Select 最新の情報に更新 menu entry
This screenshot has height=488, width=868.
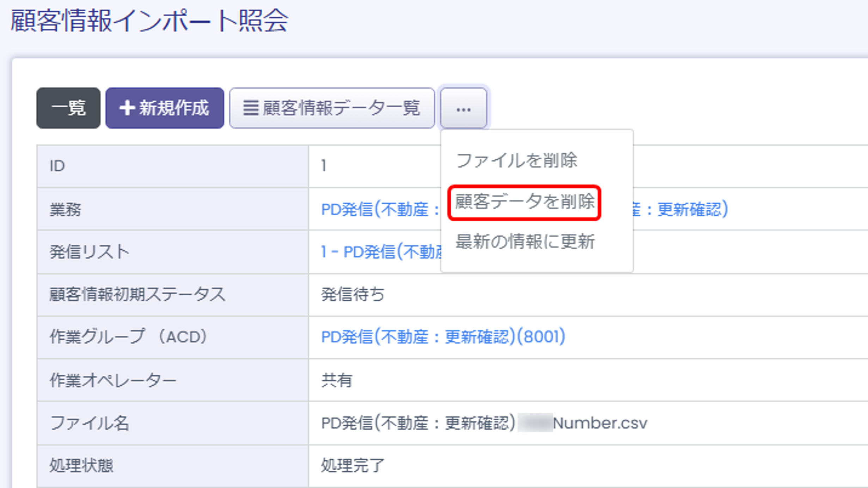coord(525,242)
